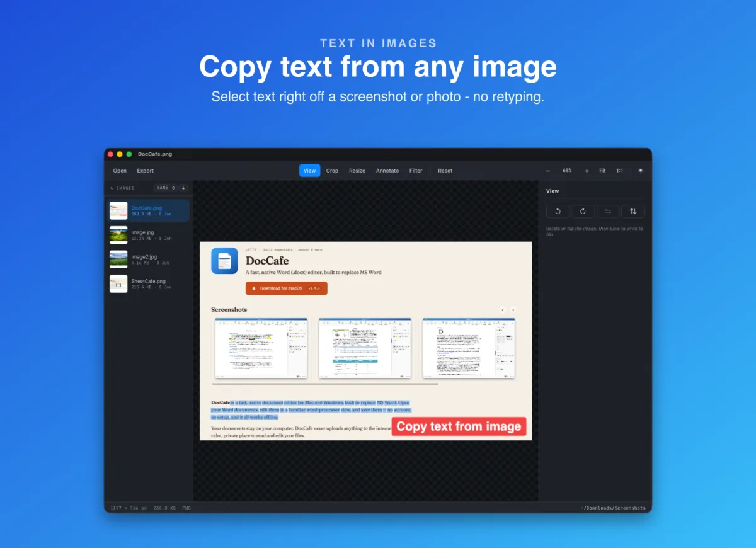Click the middle DocCafe screenshot with table
756x548 pixels.
(x=365, y=348)
